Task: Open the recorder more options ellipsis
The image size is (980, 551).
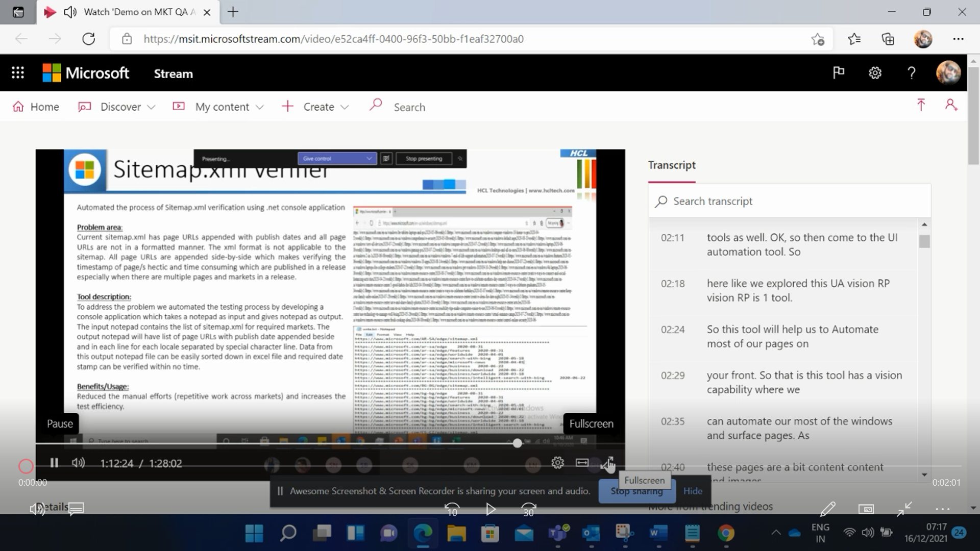Action: 942,509
